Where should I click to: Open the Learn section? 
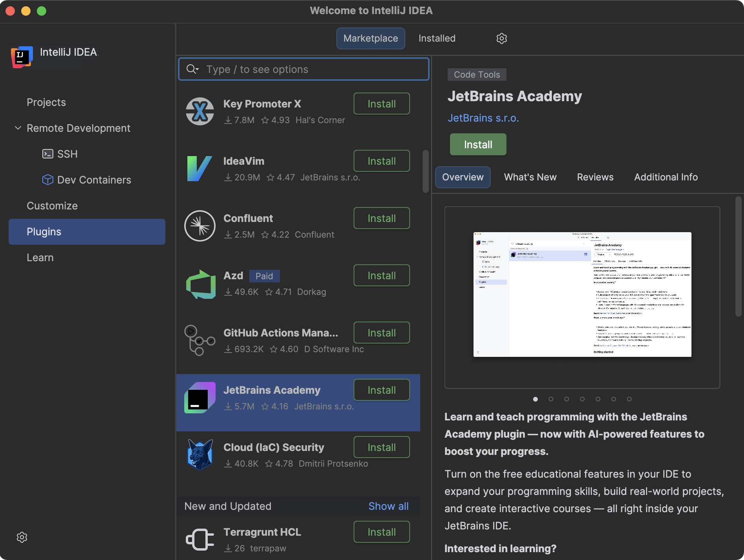(x=40, y=258)
